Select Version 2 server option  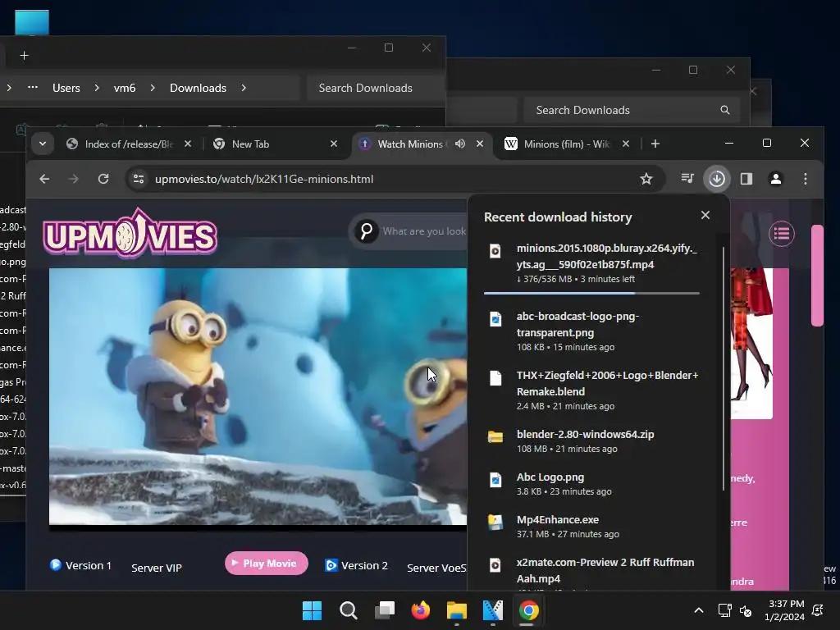click(356, 565)
